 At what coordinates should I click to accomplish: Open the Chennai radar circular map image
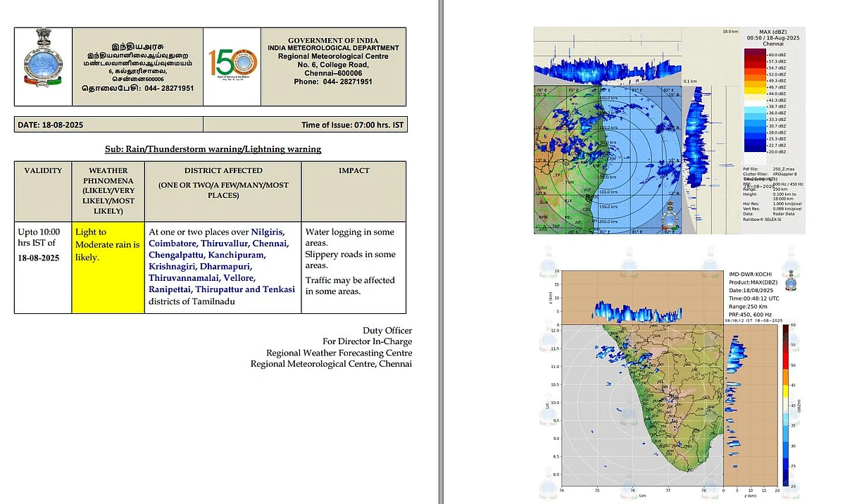[608, 160]
